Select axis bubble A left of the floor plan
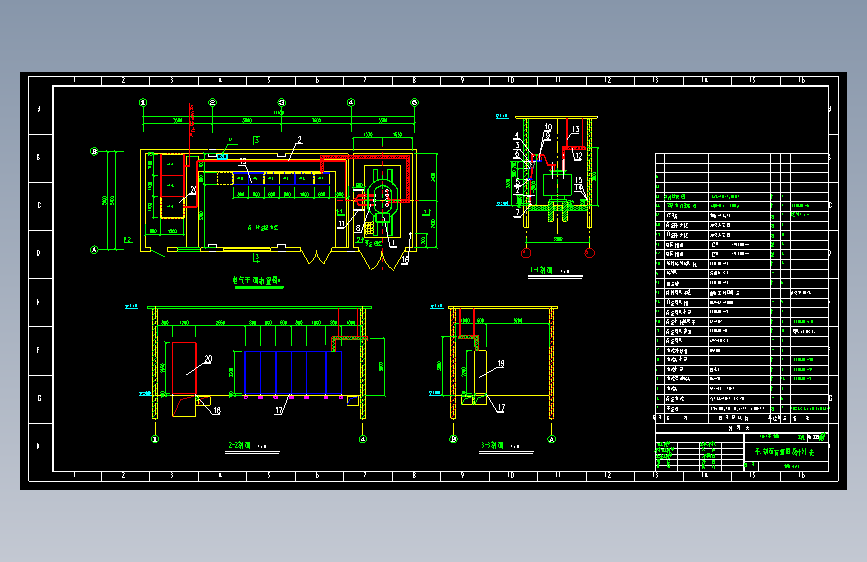The height and width of the screenshot is (562, 867). [x=94, y=249]
